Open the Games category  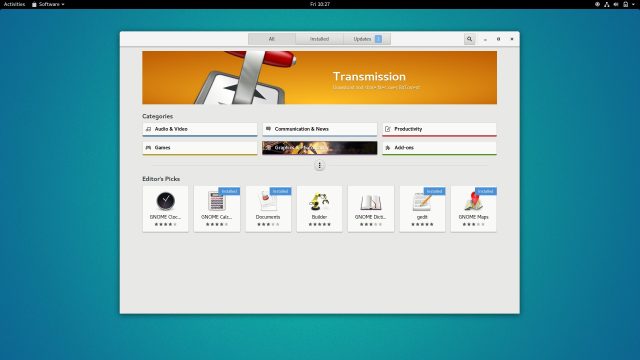pos(200,148)
